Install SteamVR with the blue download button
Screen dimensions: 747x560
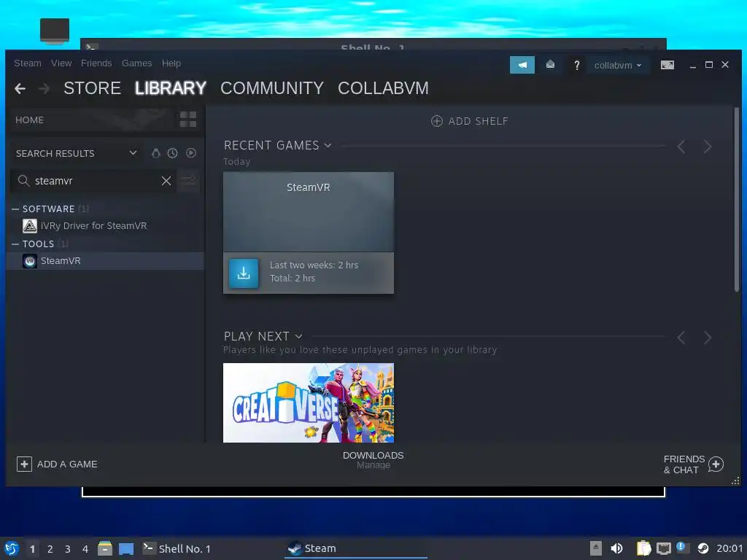click(x=244, y=273)
